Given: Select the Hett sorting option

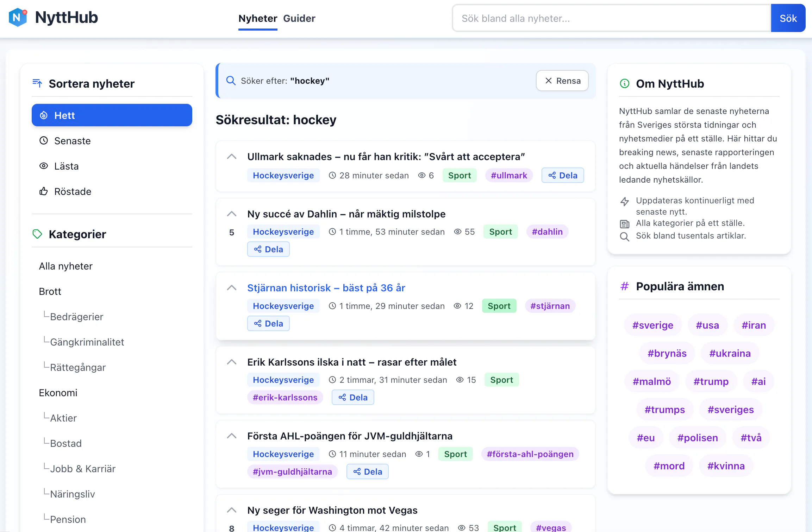Looking at the screenshot, I should (x=112, y=115).
